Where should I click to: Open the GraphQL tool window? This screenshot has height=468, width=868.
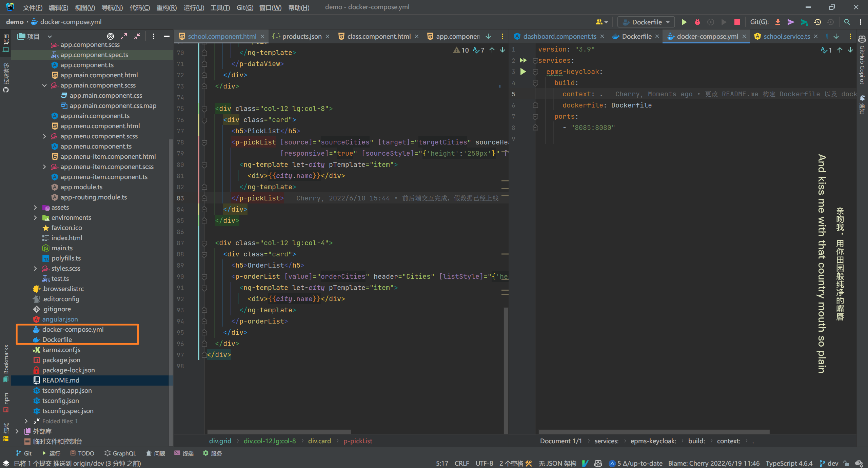click(x=120, y=453)
